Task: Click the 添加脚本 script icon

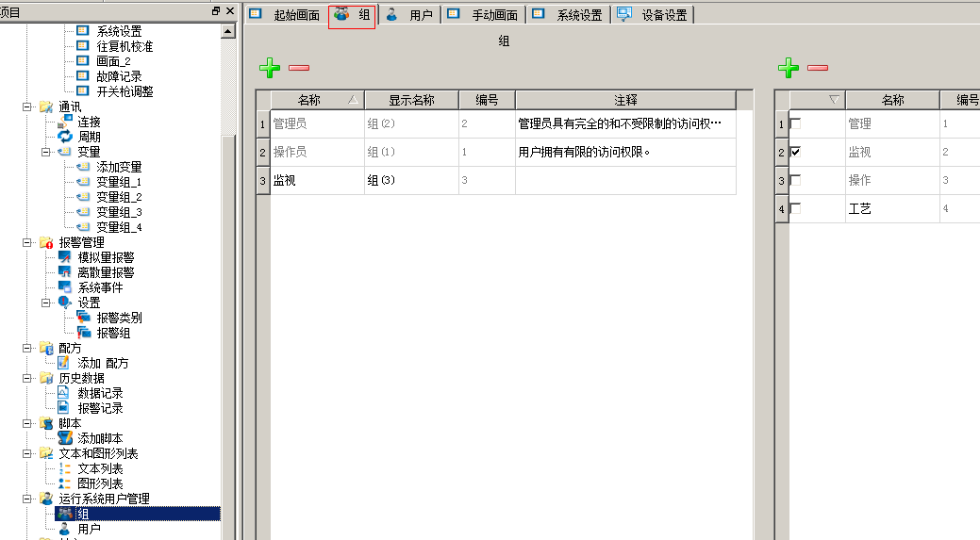Action: click(65, 437)
